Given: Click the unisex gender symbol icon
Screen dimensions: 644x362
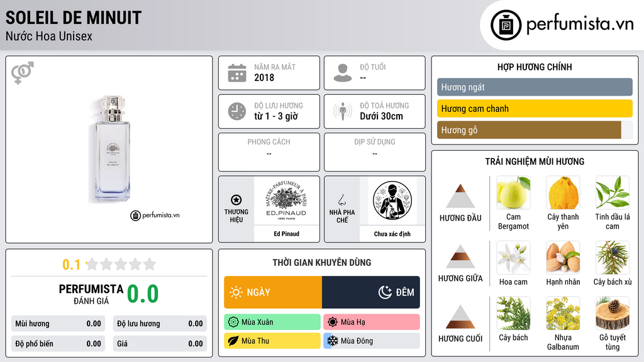Looking at the screenshot, I should click(x=23, y=73).
